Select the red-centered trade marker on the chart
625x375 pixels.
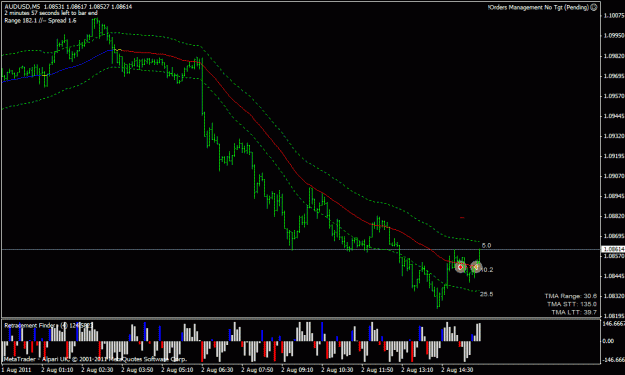click(460, 267)
